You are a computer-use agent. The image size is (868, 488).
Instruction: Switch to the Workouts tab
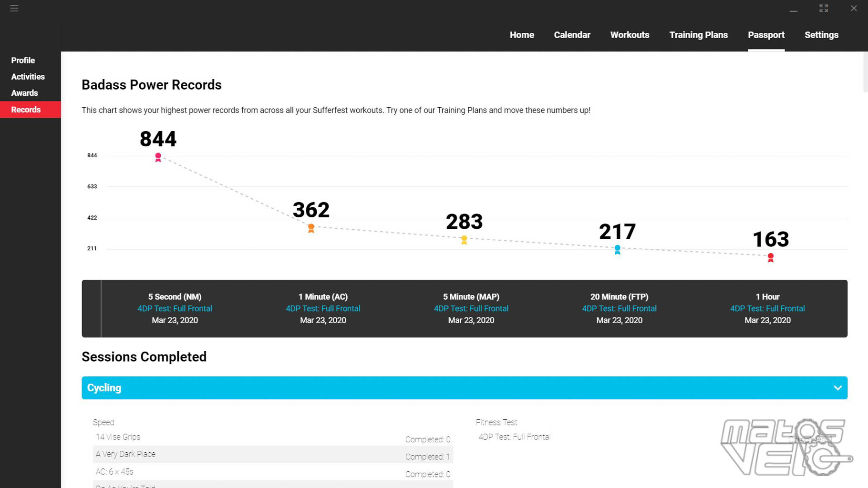coord(630,35)
